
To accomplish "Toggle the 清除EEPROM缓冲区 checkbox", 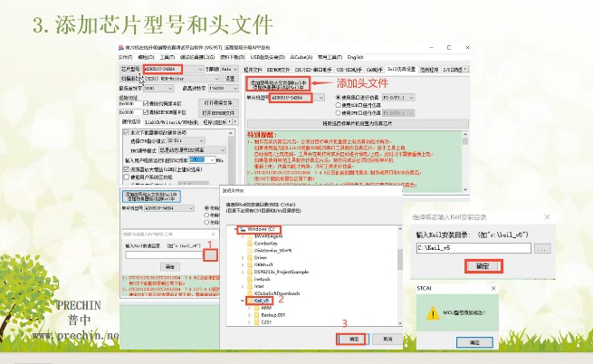I will click(x=146, y=112).
